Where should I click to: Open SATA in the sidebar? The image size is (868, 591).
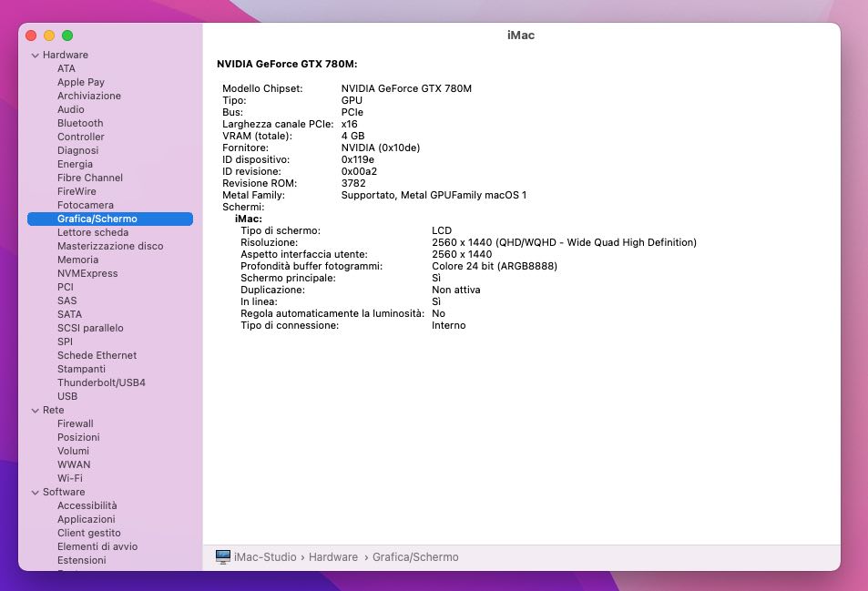click(x=69, y=314)
